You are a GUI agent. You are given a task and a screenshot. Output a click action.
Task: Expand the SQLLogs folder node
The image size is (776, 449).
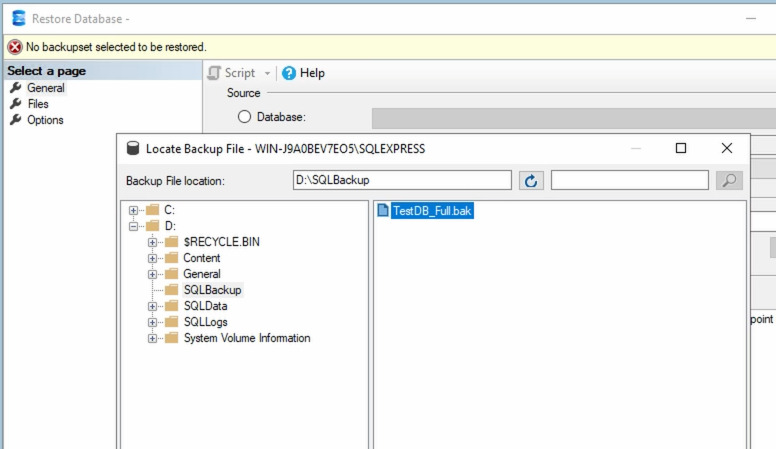[x=152, y=322]
